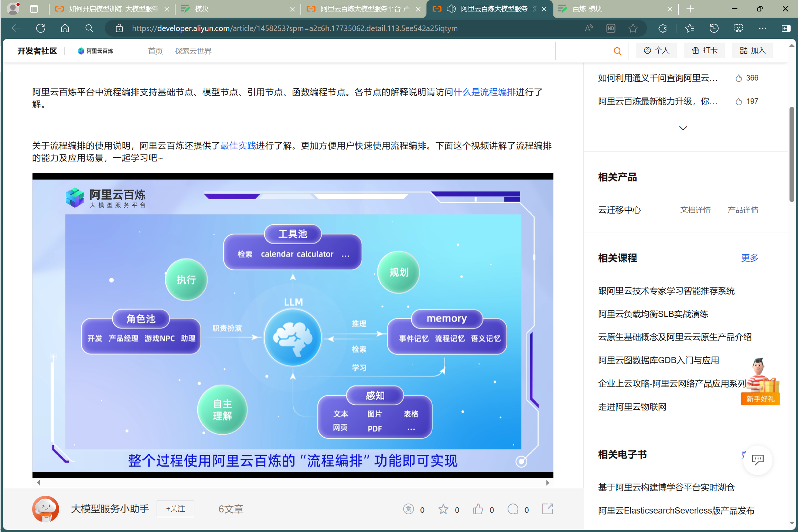Image resolution: width=798 pixels, height=532 pixels.
Task: Click the 打卡 check-in button
Action: (x=704, y=51)
